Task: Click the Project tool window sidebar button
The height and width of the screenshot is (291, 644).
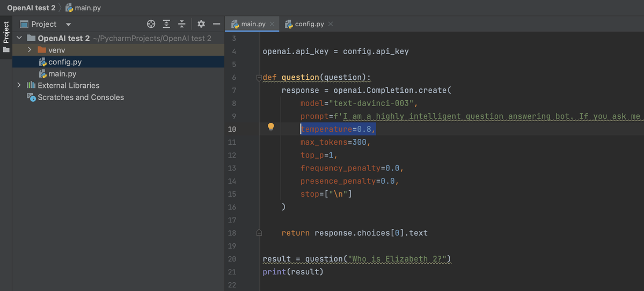Action: tap(6, 36)
